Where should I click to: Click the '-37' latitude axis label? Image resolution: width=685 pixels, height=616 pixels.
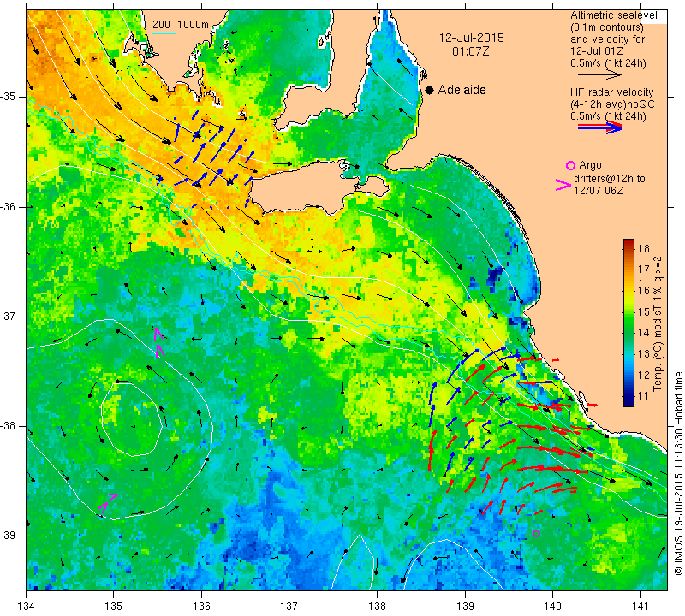(8, 316)
